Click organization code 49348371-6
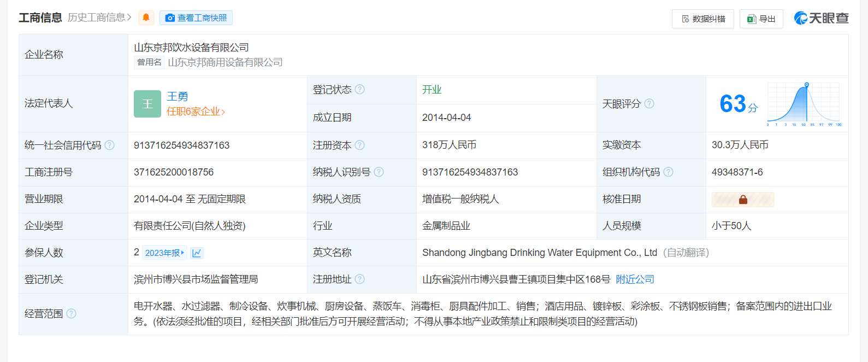Screen dimensions: 868x362 coord(737,172)
